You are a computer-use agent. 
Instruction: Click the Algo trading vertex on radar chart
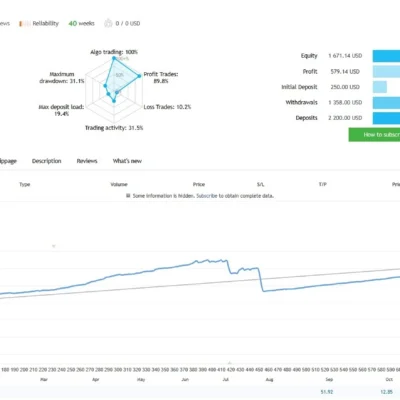(114, 58)
